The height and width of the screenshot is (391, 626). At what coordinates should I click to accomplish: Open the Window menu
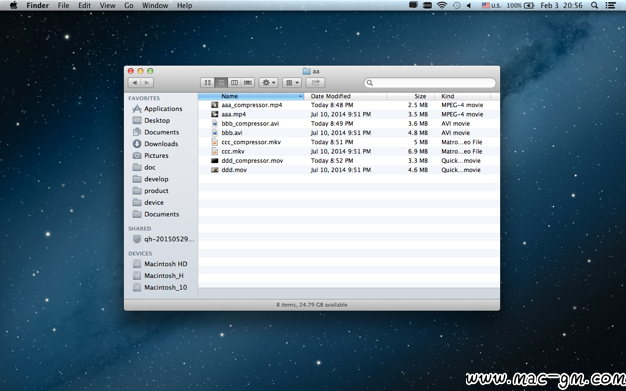coord(155,5)
